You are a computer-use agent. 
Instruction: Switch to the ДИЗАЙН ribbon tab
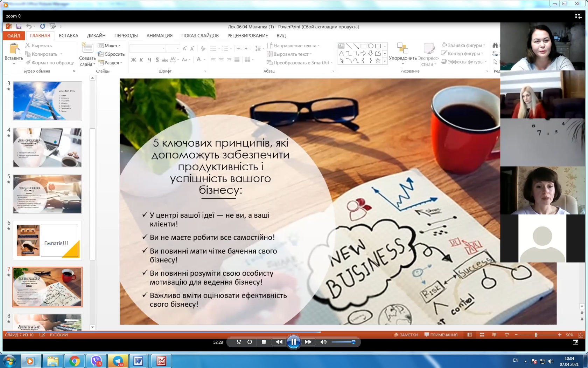[x=96, y=35]
